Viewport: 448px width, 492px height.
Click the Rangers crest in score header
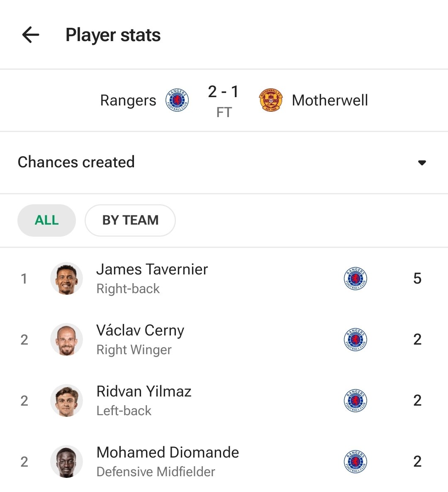177,100
